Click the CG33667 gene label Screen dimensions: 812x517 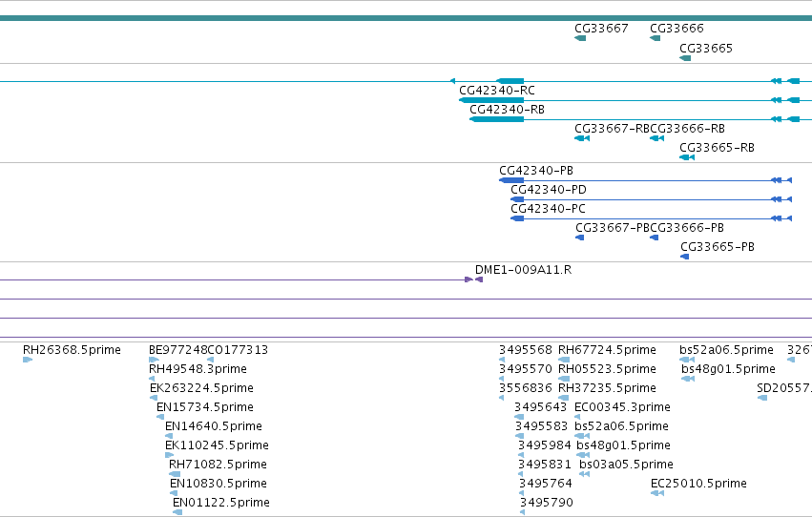pos(601,29)
